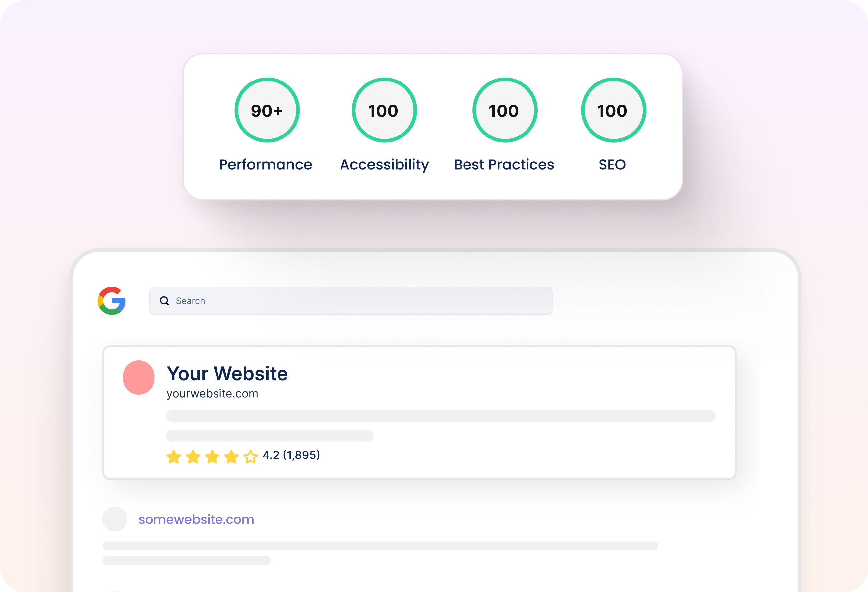The height and width of the screenshot is (592, 868).
Task: Click the 100 SEO score circle
Action: click(x=613, y=110)
